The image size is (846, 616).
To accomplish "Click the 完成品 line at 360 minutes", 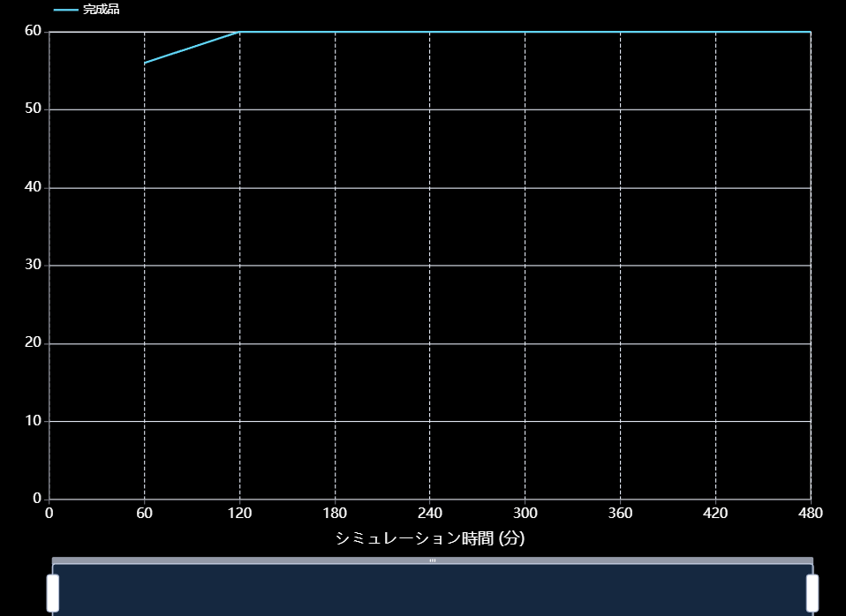I will 620,32.
